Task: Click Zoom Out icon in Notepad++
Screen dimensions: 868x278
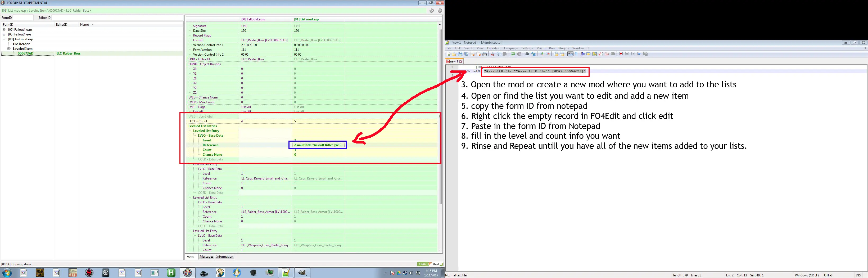Action: [548, 54]
